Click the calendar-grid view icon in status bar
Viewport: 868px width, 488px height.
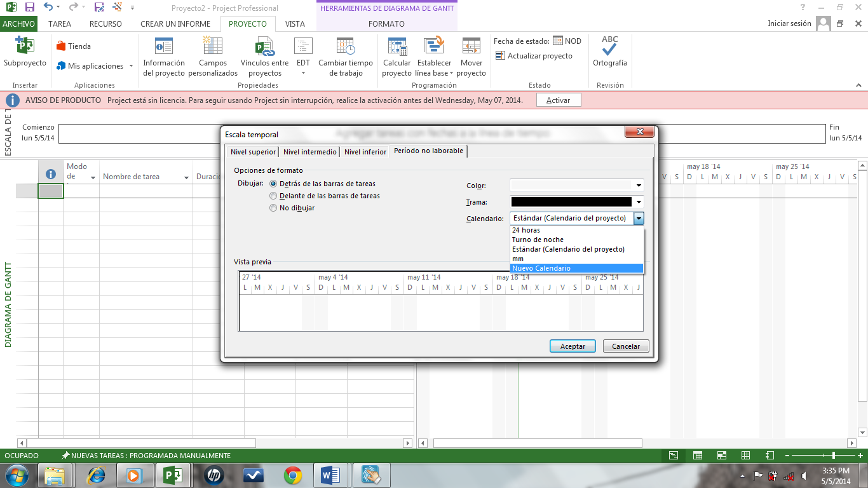coord(698,456)
